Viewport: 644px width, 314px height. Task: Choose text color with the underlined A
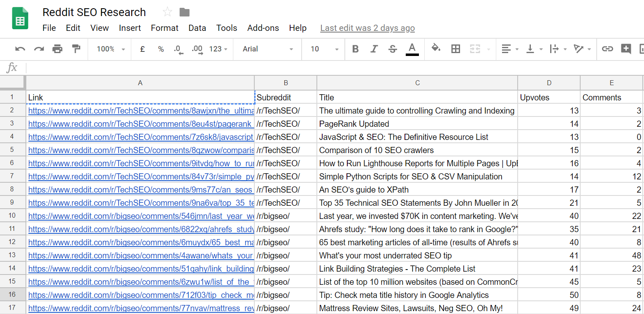pyautogui.click(x=412, y=49)
